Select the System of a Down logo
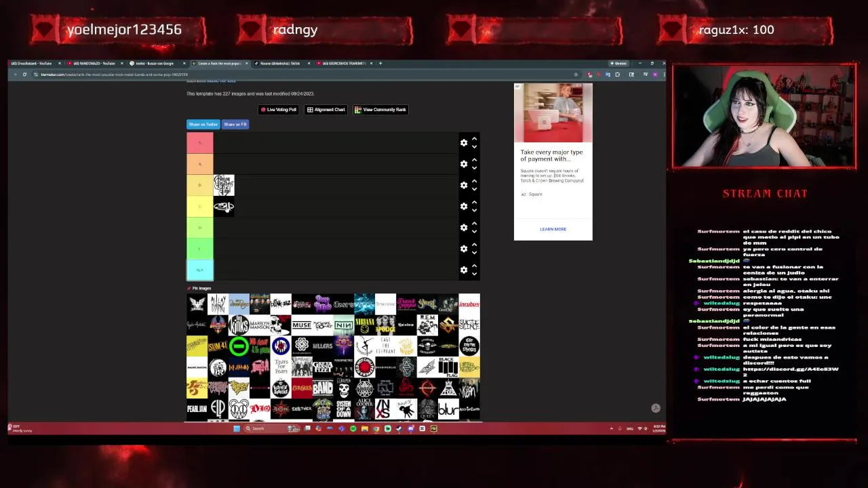This screenshot has height=488, width=868. click(x=344, y=409)
